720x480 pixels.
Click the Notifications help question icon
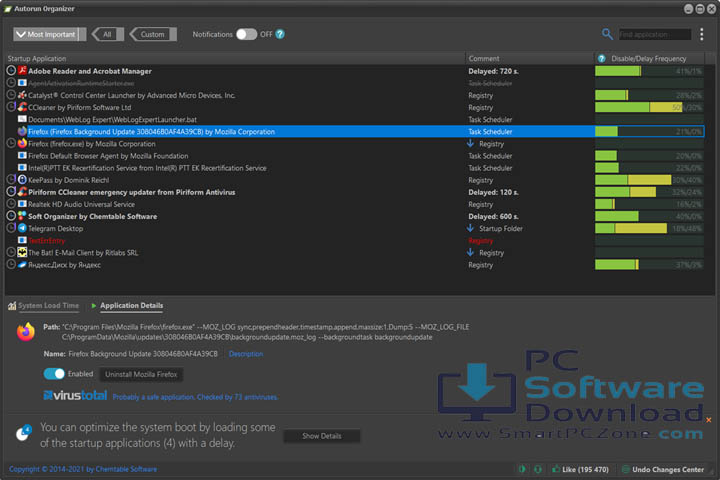point(280,34)
